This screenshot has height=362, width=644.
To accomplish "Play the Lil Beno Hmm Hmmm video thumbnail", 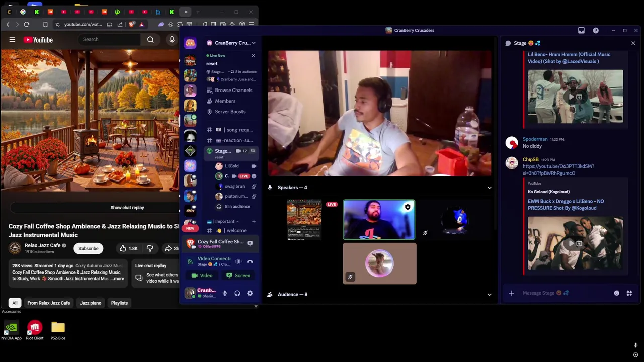I will (575, 97).
